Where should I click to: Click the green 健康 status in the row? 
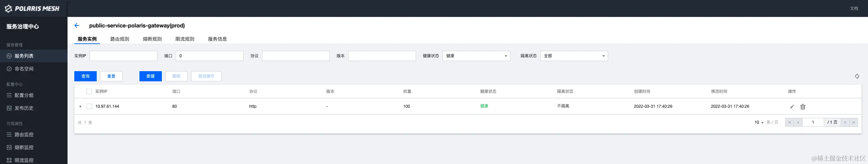[484, 106]
